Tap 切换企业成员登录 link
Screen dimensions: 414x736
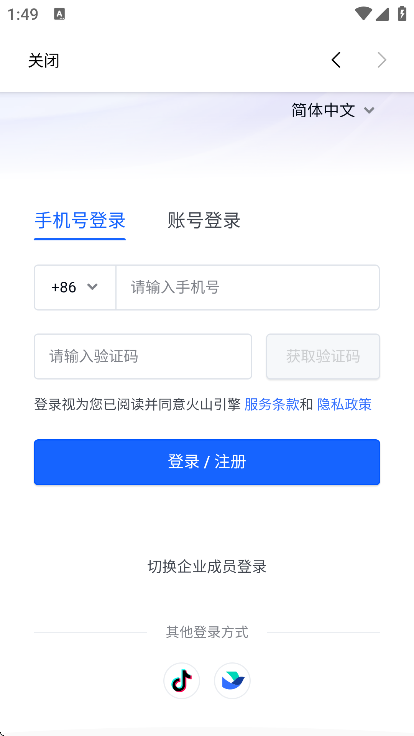coord(207,567)
